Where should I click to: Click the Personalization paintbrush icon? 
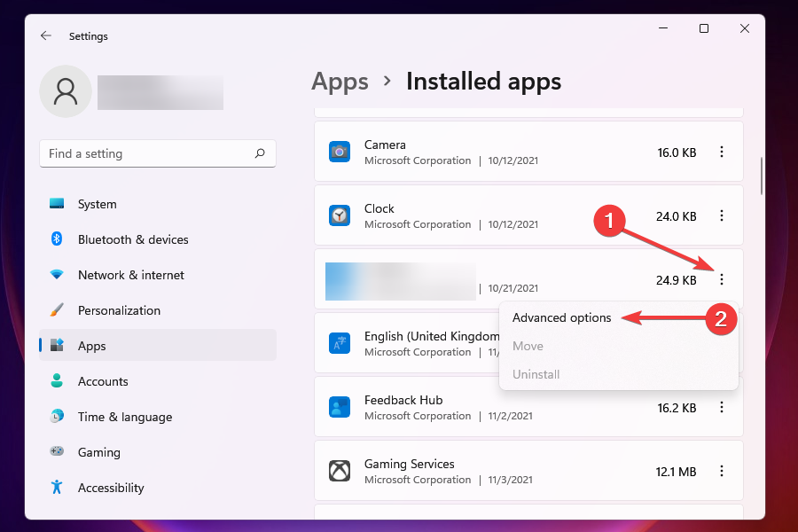tap(57, 310)
